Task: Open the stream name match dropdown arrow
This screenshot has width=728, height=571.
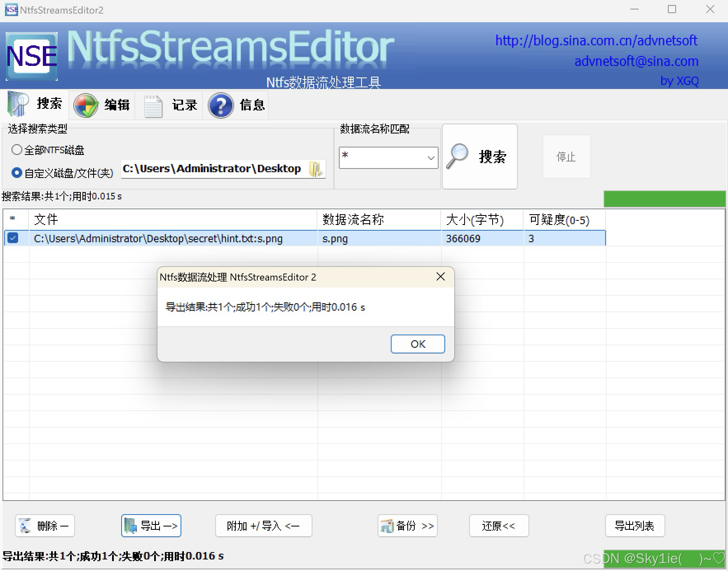Action: click(431, 158)
